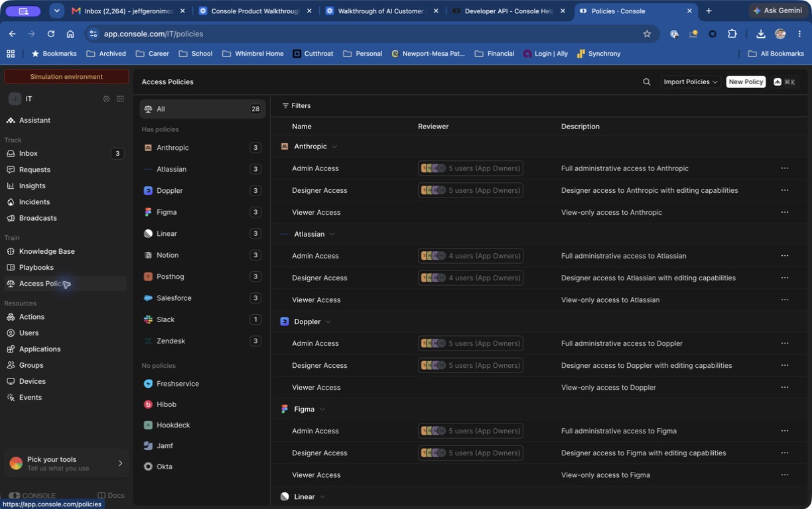Open Inbox in the sidebar
812x509 pixels.
coord(65,153)
